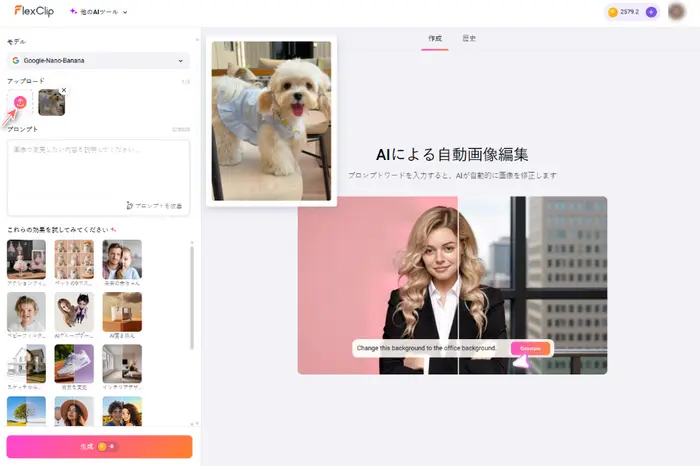Open the user profile avatar
700x466 pixels.
click(x=677, y=12)
